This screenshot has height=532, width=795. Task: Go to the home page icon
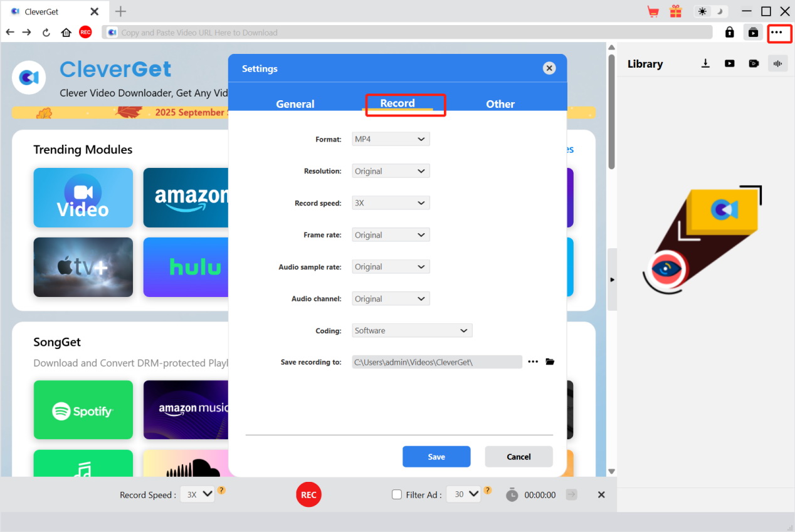tap(66, 33)
